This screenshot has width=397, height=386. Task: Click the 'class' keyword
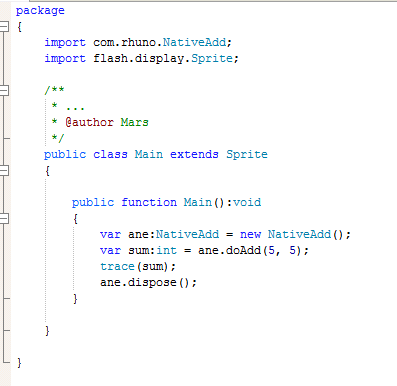[x=110, y=154]
